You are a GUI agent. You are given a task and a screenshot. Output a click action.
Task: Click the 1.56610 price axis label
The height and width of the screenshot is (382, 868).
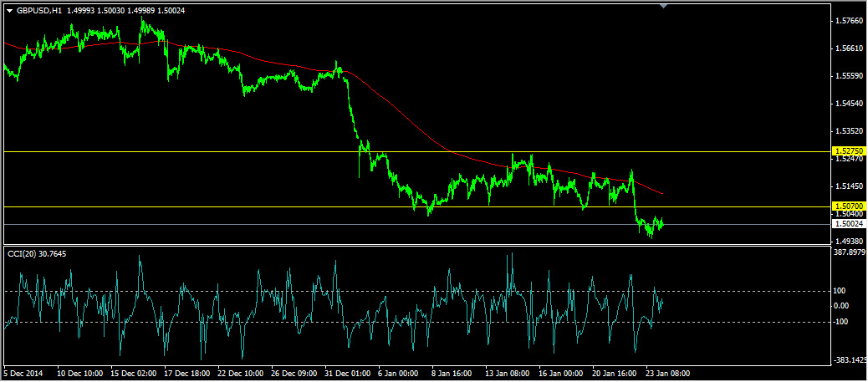[850, 48]
